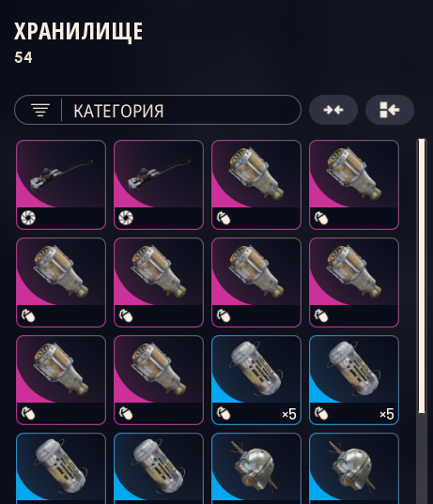
Task: Select the second pink harpoon gun item
Action: coord(159,185)
